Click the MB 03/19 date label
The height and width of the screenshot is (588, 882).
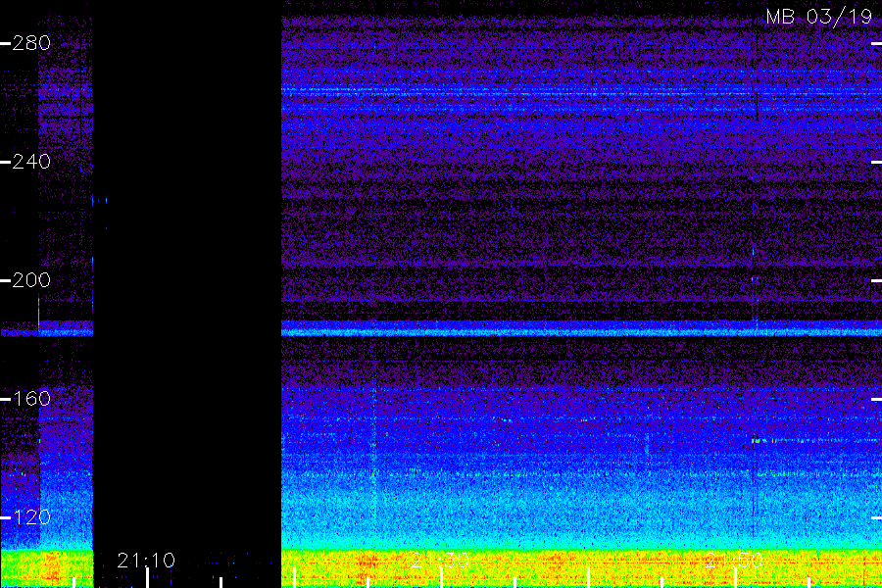click(819, 17)
